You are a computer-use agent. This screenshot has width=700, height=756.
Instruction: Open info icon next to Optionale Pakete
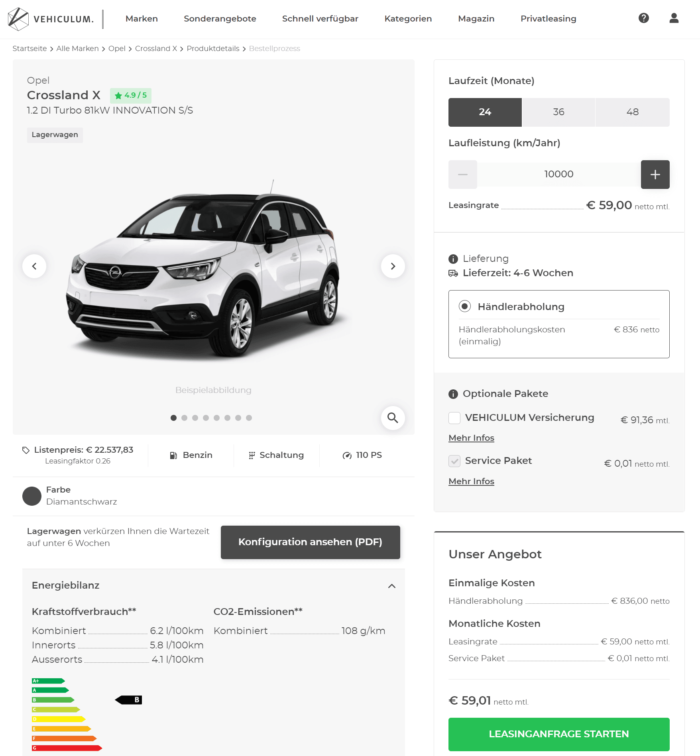[x=453, y=394]
